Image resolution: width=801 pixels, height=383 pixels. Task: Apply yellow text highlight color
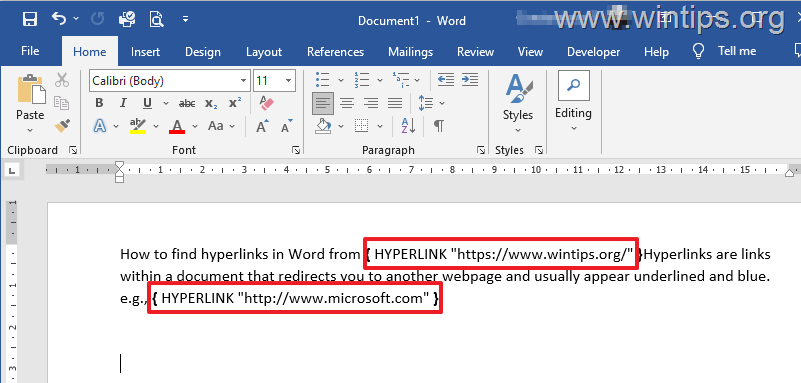point(138,126)
